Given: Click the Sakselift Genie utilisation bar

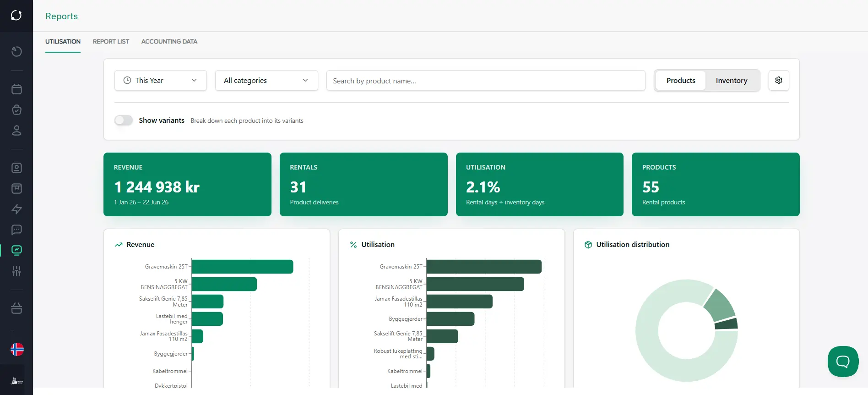Looking at the screenshot, I should [x=442, y=336].
